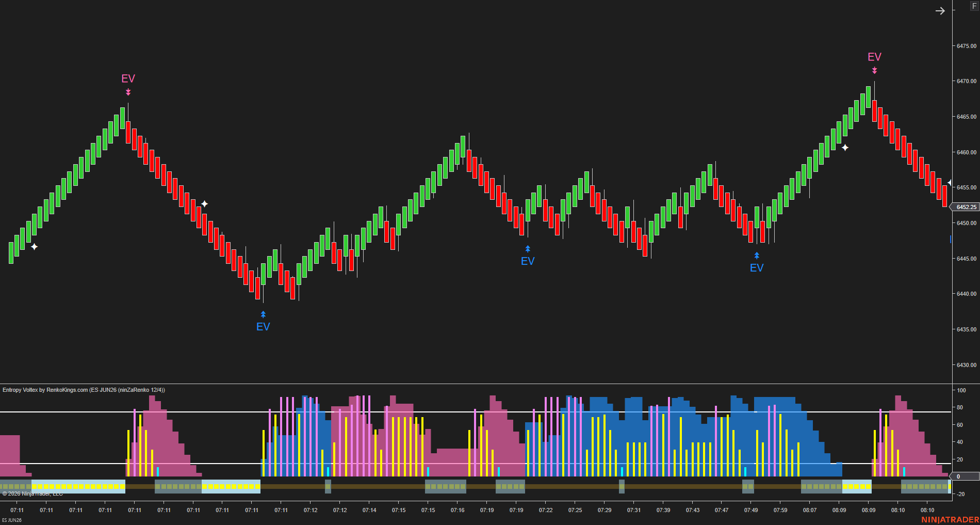
Task: Click the 07:59 time axis label
Action: (780, 510)
